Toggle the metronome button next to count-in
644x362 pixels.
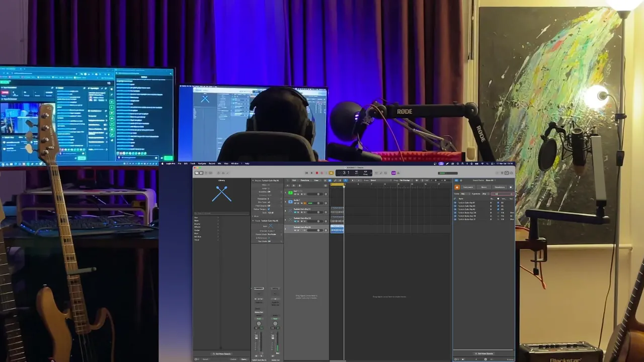pyautogui.click(x=398, y=173)
